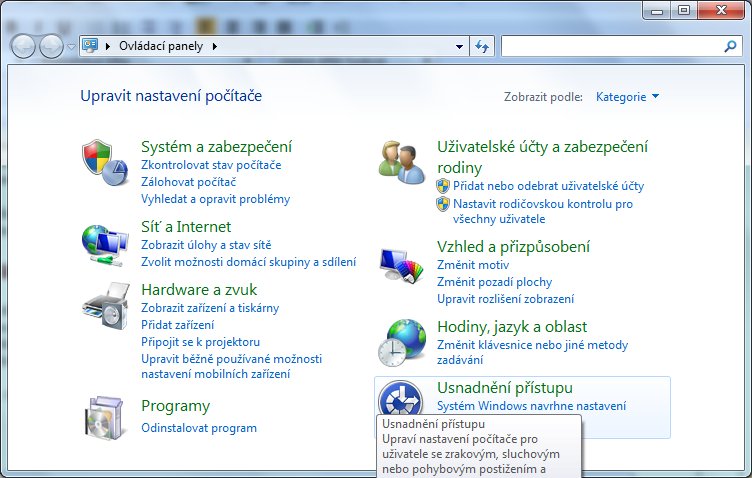The height and width of the screenshot is (478, 752).
Task: Open the Systém a zabezpečení shield icon
Action: click(105, 163)
